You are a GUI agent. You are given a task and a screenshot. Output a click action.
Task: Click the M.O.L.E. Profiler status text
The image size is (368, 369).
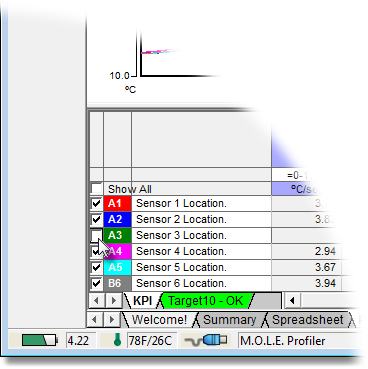click(282, 341)
